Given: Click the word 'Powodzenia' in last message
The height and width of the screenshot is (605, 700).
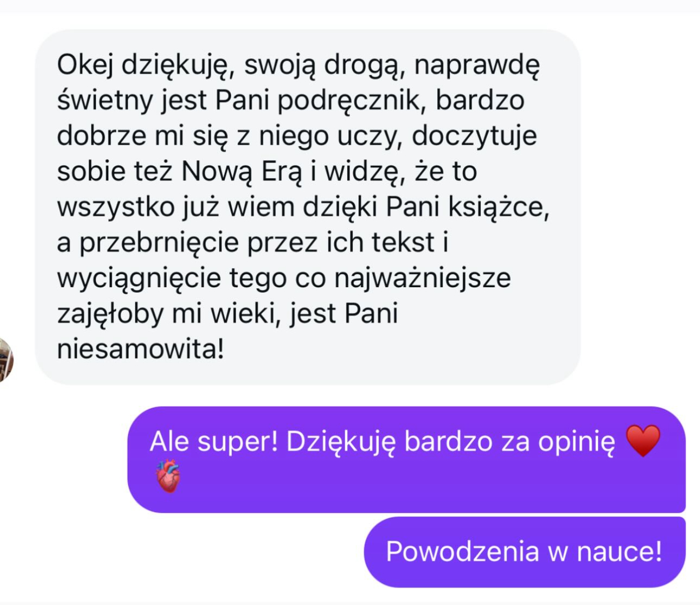Looking at the screenshot, I should click(x=462, y=552).
